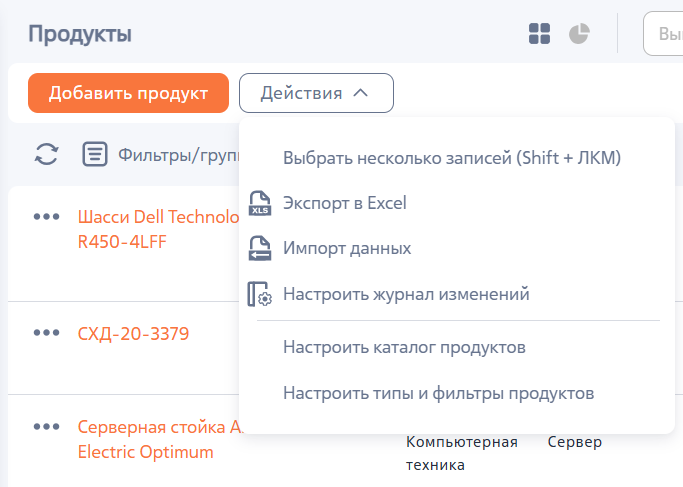Choose Выбрать несколько записей (Shift + ЛКМ)
The height and width of the screenshot is (487, 683).
click(x=457, y=158)
